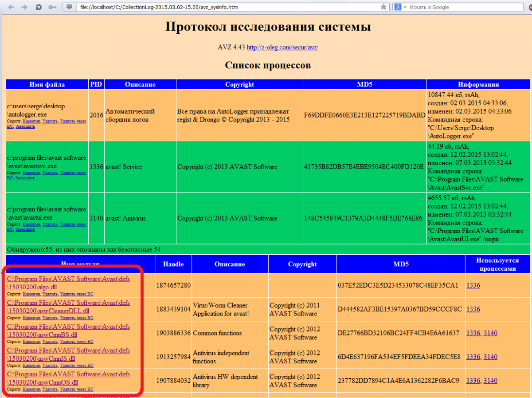Open the aswCmnIS.dll module path link

click(68, 355)
